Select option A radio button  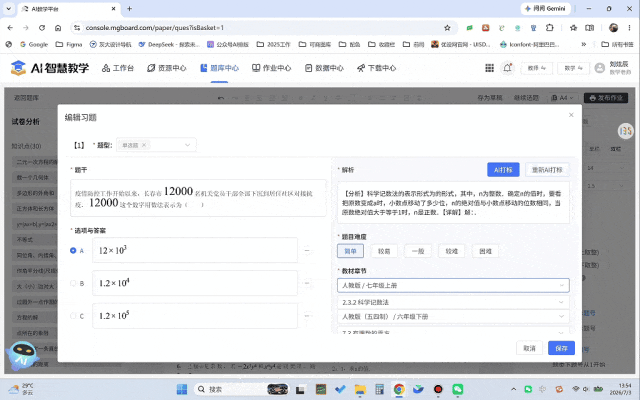[x=73, y=251]
